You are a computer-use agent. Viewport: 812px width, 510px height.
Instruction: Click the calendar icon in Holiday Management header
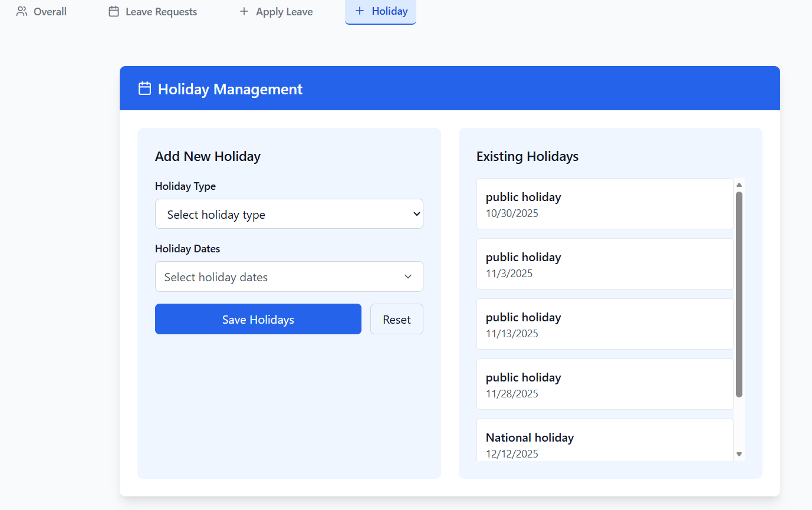[x=144, y=88]
